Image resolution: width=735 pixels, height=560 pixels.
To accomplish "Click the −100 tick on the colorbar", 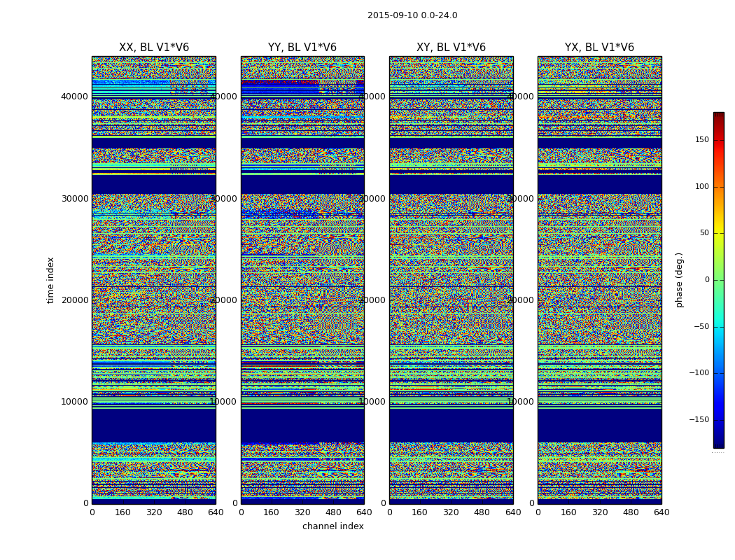I will (699, 373).
